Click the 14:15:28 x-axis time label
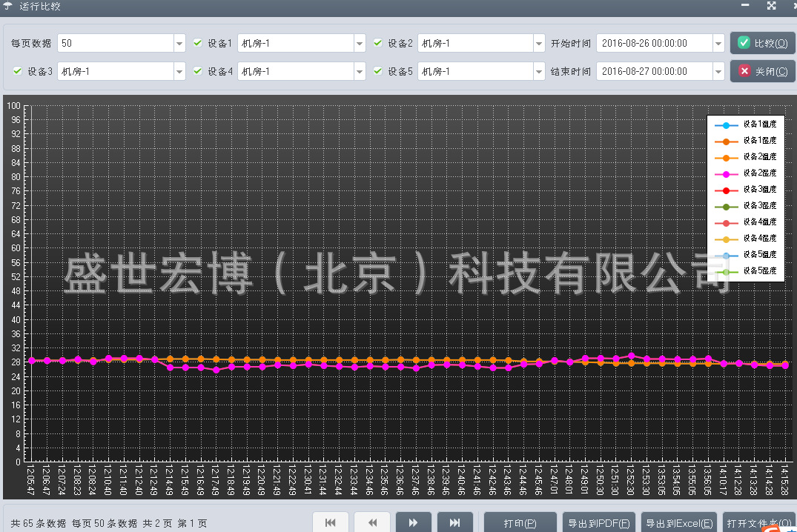This screenshot has height=532, width=797. click(785, 479)
